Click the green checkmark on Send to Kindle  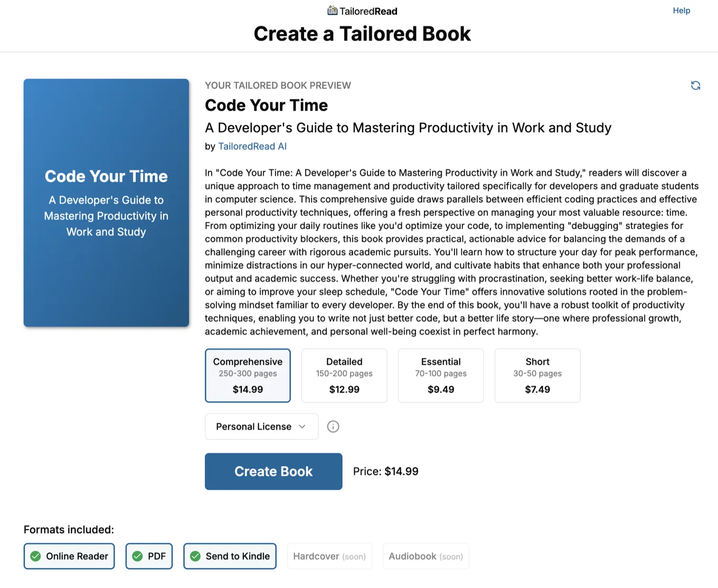196,556
